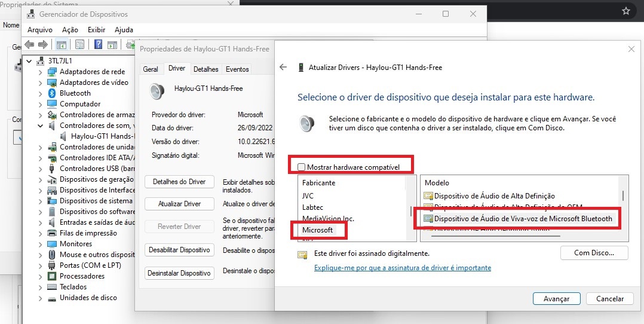644x324 pixels.
Task: Select MediaVision Inc. in the Fabricante list
Action: pyautogui.click(x=328, y=219)
